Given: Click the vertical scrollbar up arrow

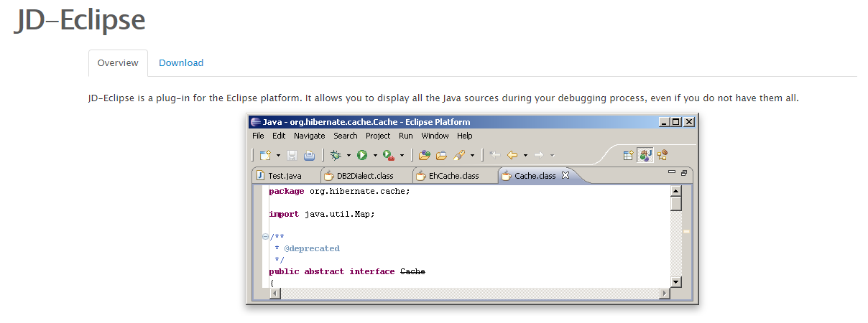Looking at the screenshot, I should coord(676,191).
